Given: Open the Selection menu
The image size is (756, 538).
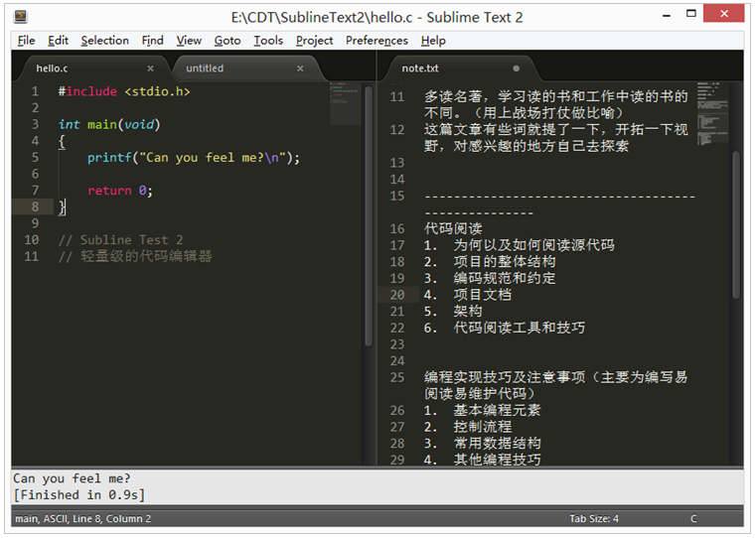Looking at the screenshot, I should coord(104,41).
